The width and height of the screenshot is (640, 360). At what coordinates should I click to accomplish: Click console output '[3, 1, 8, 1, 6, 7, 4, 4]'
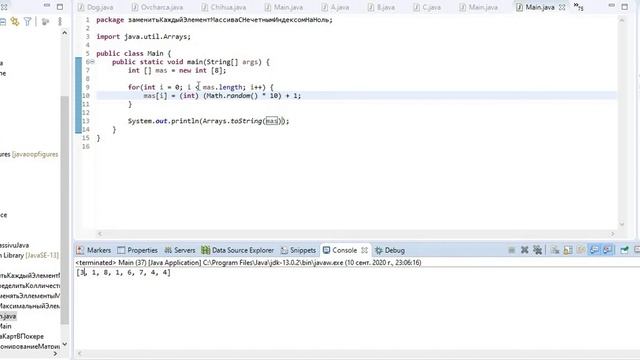coord(123,272)
